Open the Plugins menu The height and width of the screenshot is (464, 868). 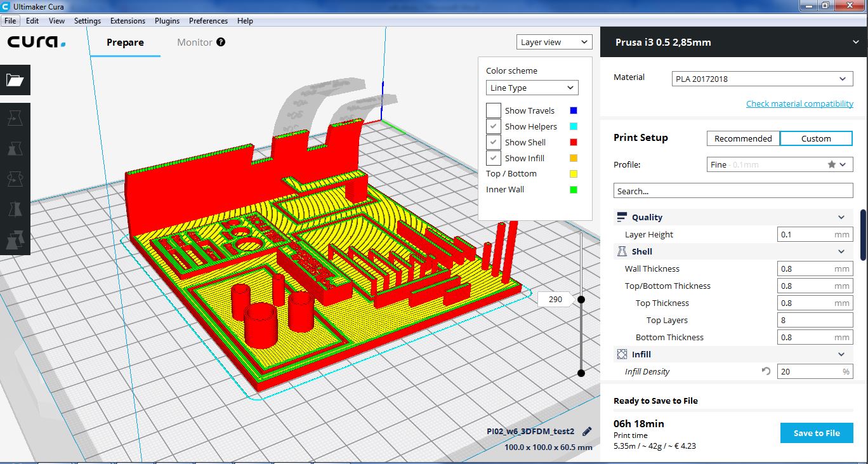[168, 20]
